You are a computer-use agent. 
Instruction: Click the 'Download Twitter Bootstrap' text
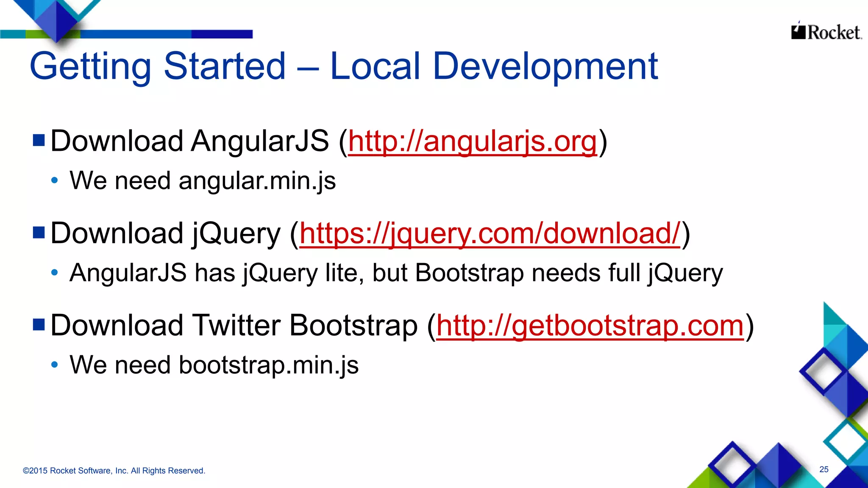234,325
